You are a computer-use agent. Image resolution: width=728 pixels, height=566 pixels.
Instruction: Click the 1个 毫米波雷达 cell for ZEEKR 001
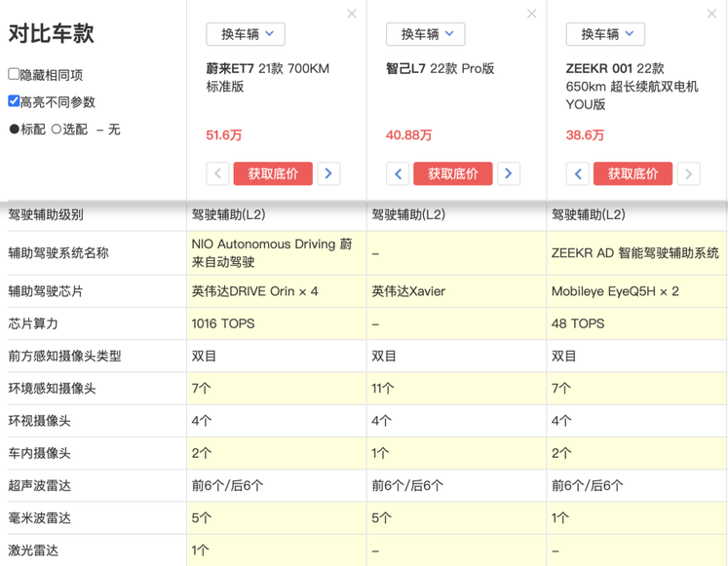pos(636,518)
